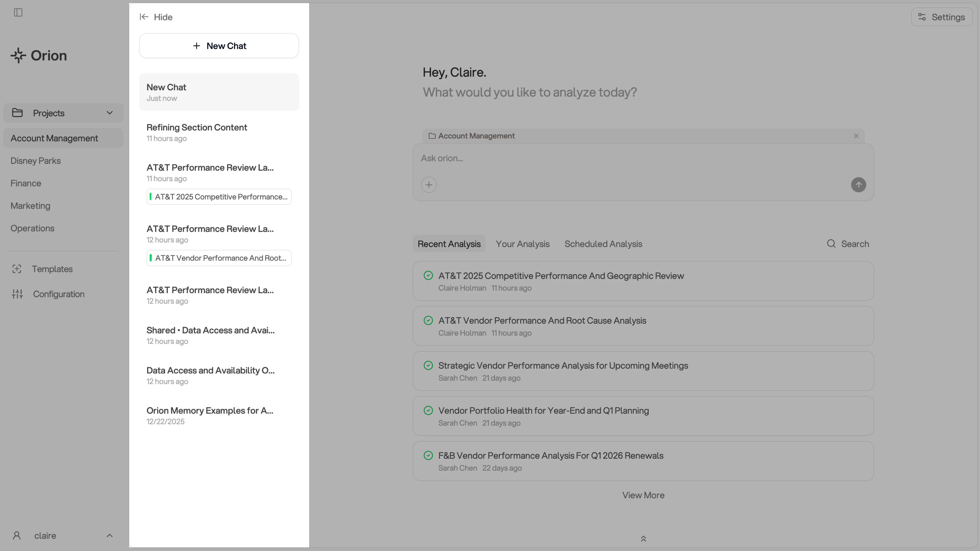The image size is (980, 551).
Task: Open Settings in the top right
Action: coord(942,17)
